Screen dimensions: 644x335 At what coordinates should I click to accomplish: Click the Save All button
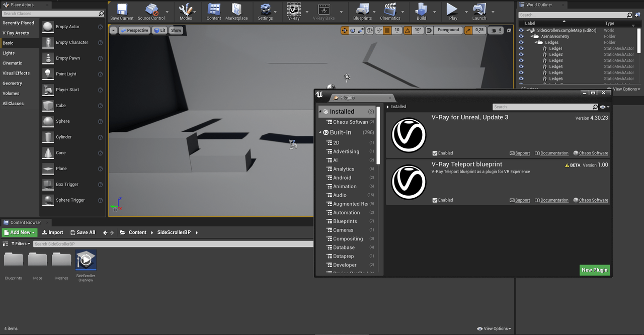click(x=82, y=232)
